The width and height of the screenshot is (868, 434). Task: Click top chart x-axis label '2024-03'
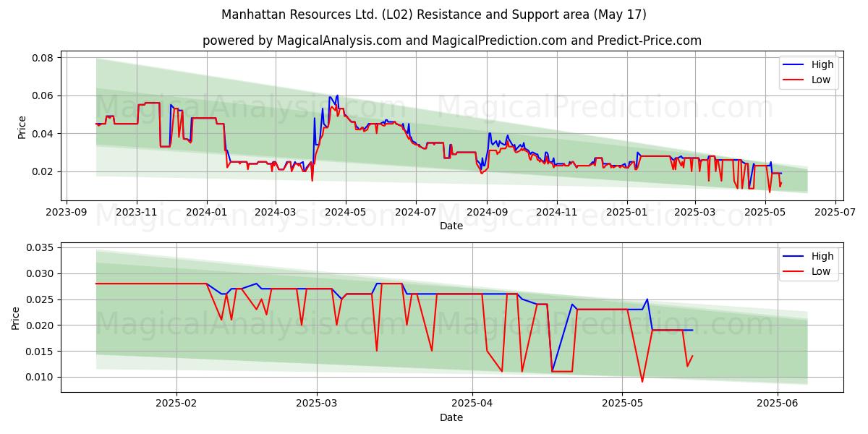pyautogui.click(x=275, y=213)
